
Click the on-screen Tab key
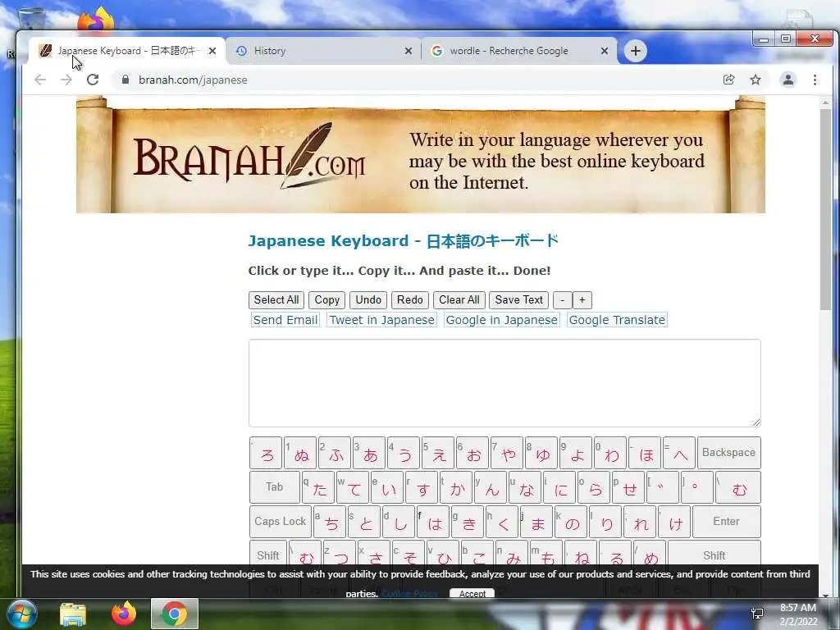pyautogui.click(x=275, y=487)
